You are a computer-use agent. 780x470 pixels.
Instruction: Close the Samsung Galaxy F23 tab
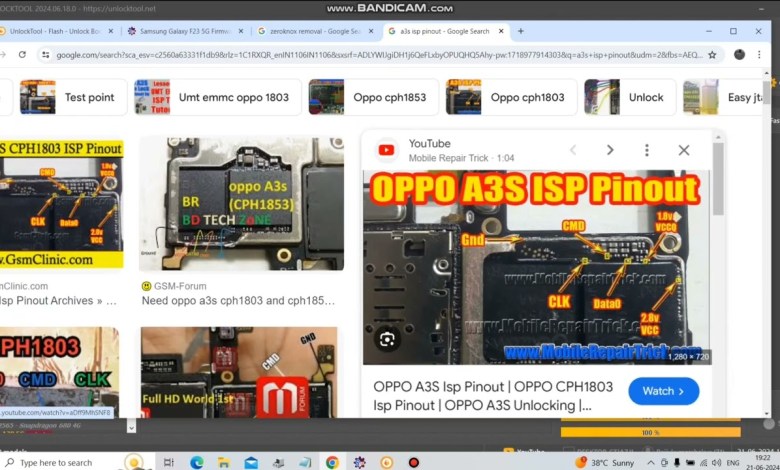point(241,31)
